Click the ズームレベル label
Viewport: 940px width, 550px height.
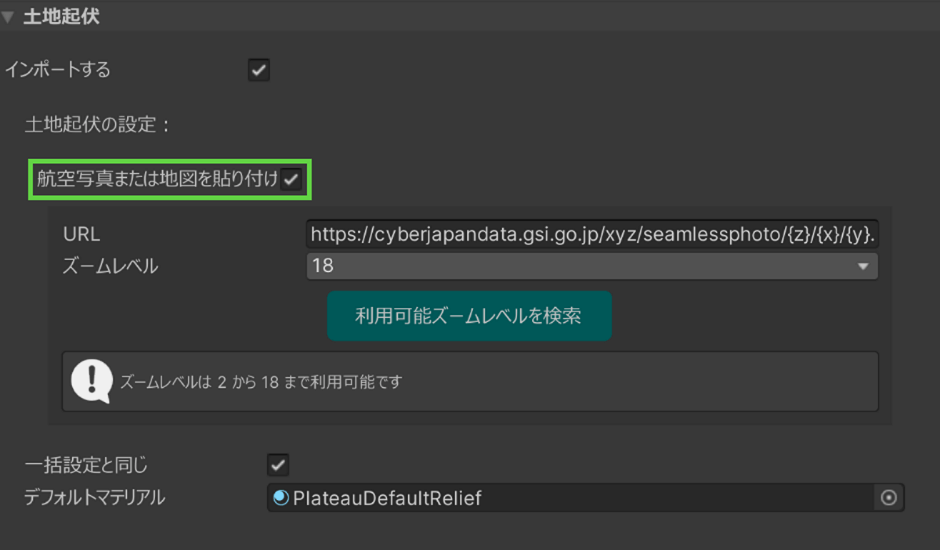tap(110, 266)
